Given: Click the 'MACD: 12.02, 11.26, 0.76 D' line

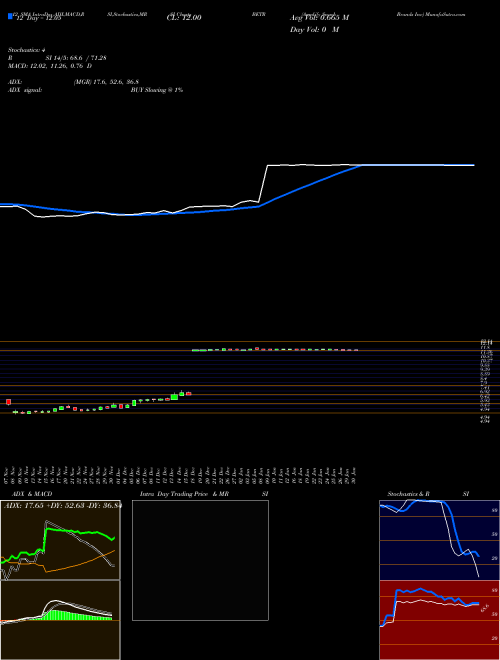Looking at the screenshot, I should pyautogui.click(x=50, y=66).
